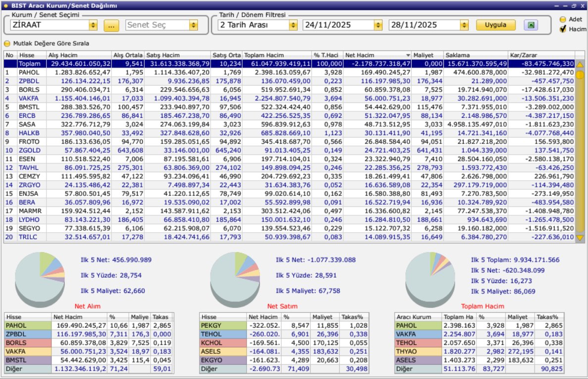Click the main table scrollbar thumb
Image resolution: width=588 pixels, height=379 pixels.
click(x=580, y=75)
